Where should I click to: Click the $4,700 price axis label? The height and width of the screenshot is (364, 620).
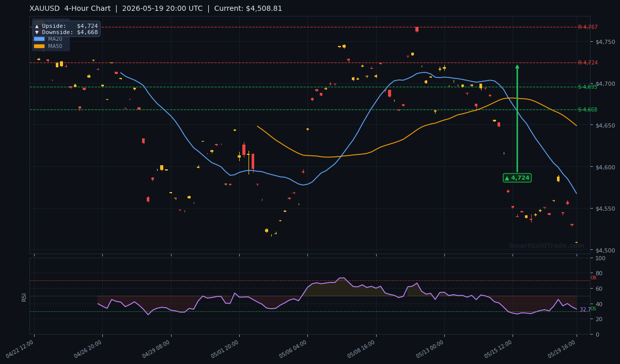(605, 84)
